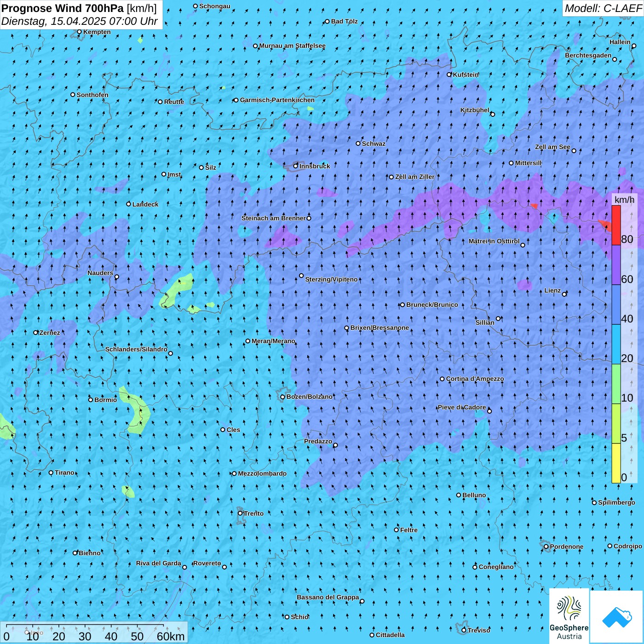Click the red legend swatch above 80
The height and width of the screenshot is (644, 644).
pos(616,225)
